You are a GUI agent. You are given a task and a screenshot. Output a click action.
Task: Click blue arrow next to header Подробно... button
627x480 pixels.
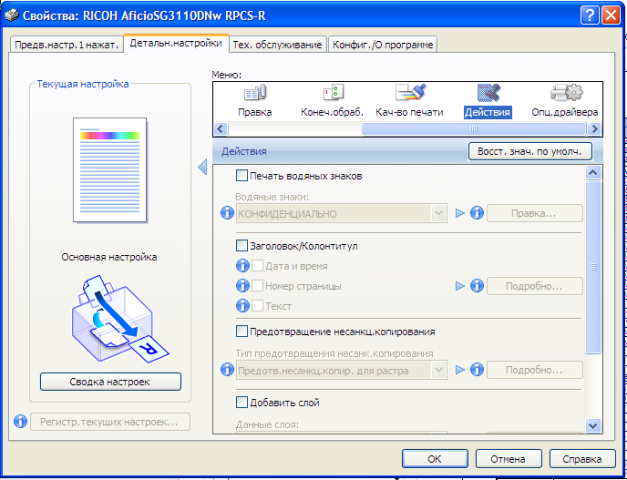(x=460, y=286)
